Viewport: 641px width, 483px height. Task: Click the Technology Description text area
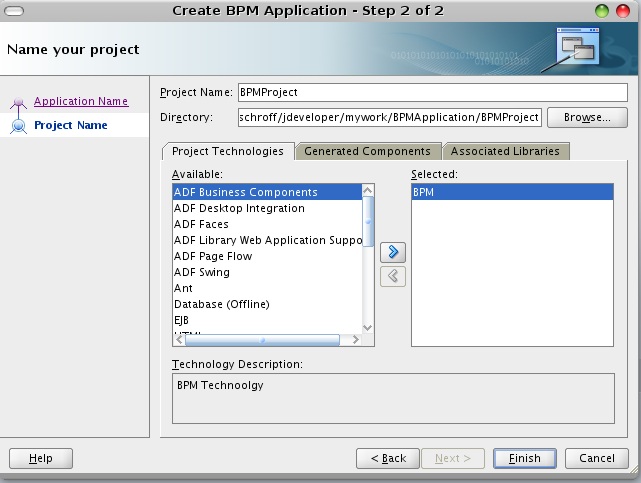pos(393,398)
